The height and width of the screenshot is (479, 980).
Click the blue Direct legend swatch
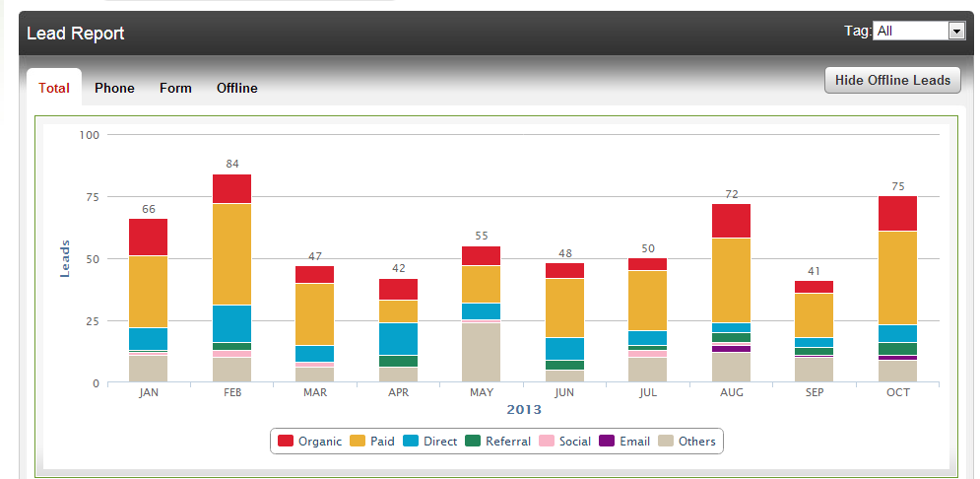click(411, 441)
